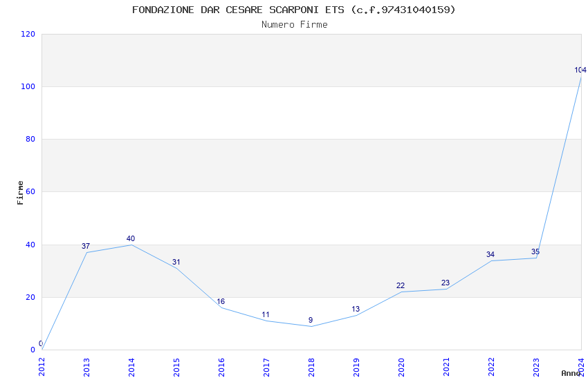Image resolution: width=588 pixels, height=380 pixels.
Task: Click the subtitle Numero Firme
Action: (x=295, y=25)
